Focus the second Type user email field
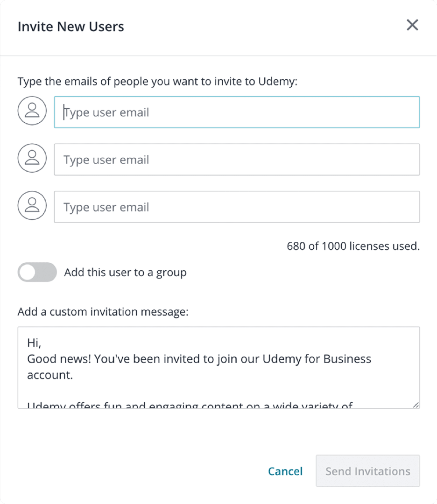Screen dimensions: 437x504 click(237, 160)
